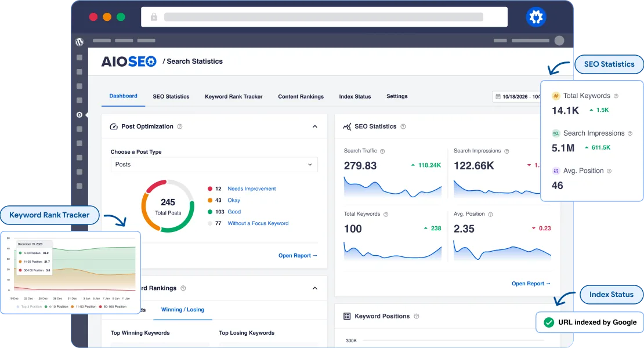Open the Post Optimization report
Screen dimensions: 644x348
pyautogui.click(x=298, y=255)
